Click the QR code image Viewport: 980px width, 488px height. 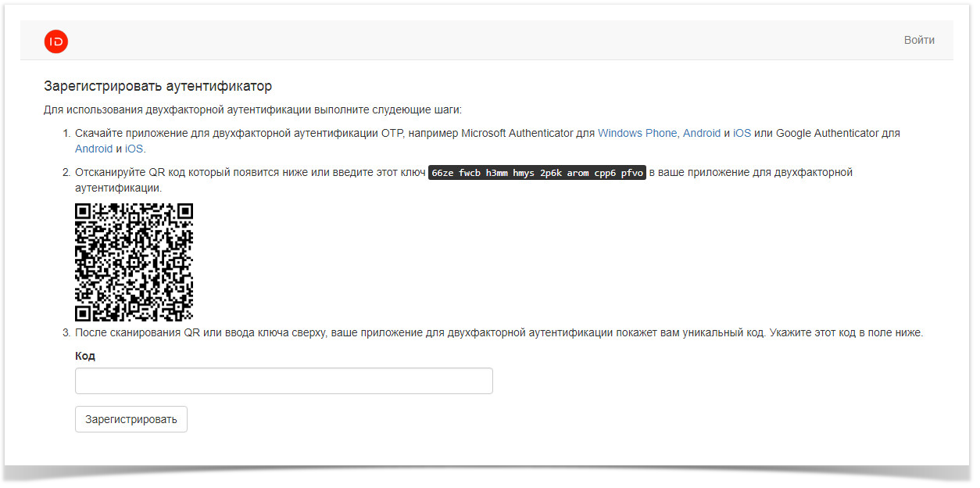click(134, 262)
